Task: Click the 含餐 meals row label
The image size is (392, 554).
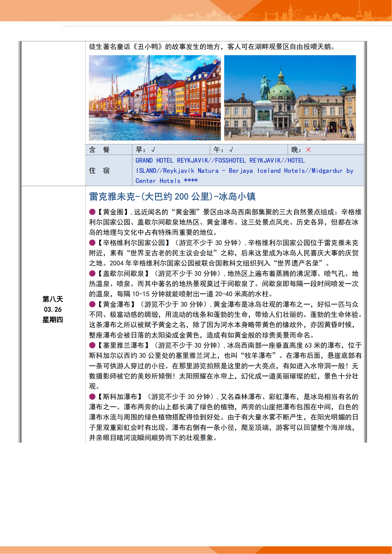Action: [x=100, y=150]
